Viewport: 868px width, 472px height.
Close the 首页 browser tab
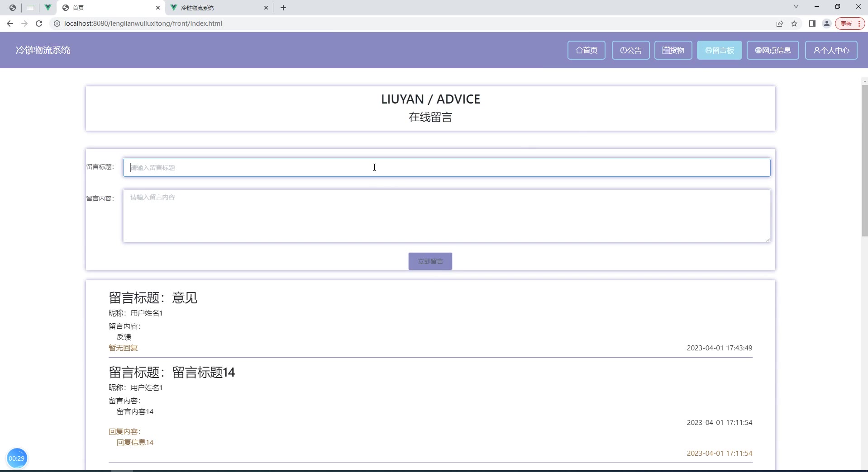[157, 8]
